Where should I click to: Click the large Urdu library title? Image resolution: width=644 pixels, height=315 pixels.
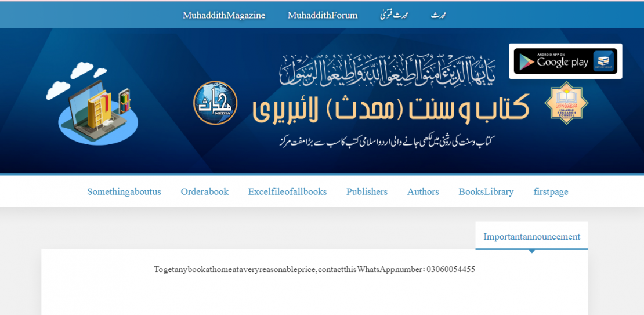click(x=391, y=107)
